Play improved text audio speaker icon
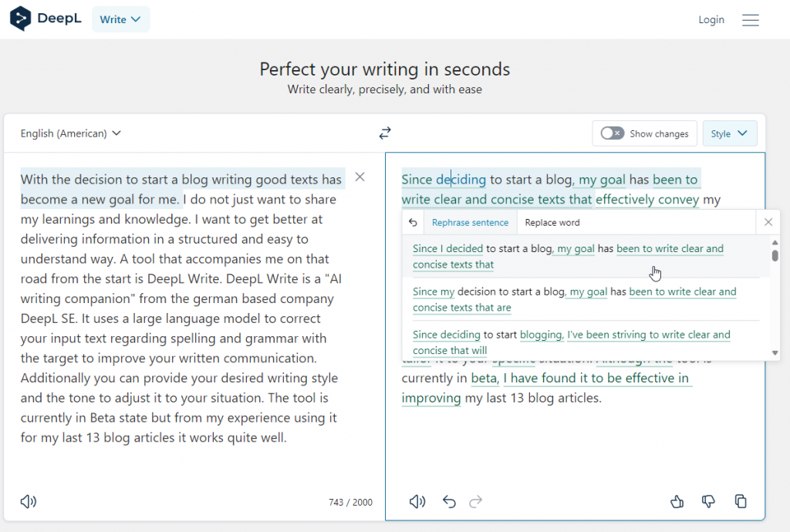 tap(417, 502)
